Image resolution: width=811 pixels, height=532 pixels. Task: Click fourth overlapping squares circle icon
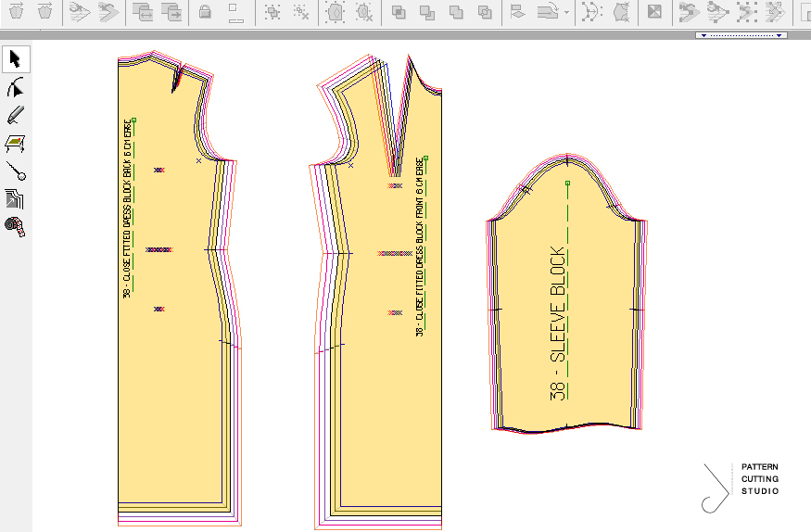[x=485, y=12]
